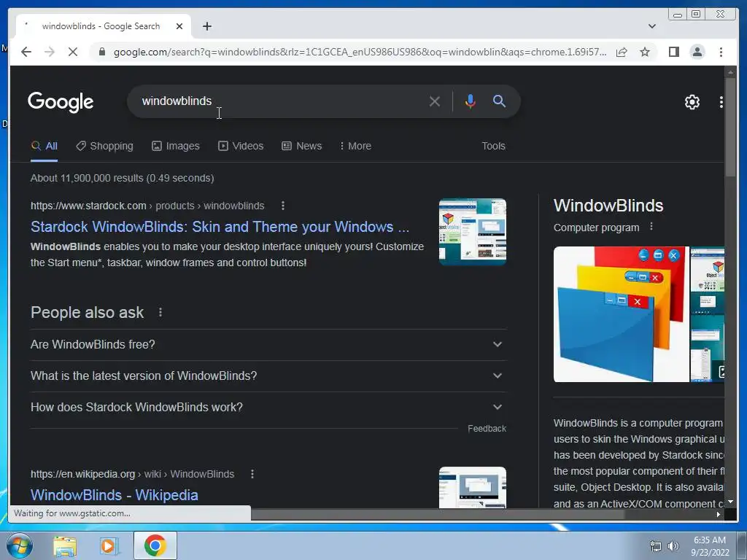View site information padlock icon

click(101, 52)
